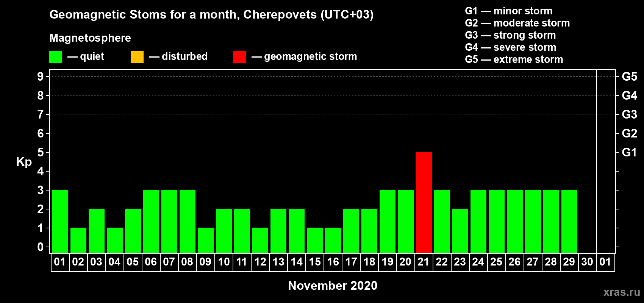
Task: Click the 'geomagnetic storm' legend text
Action: 310,57
